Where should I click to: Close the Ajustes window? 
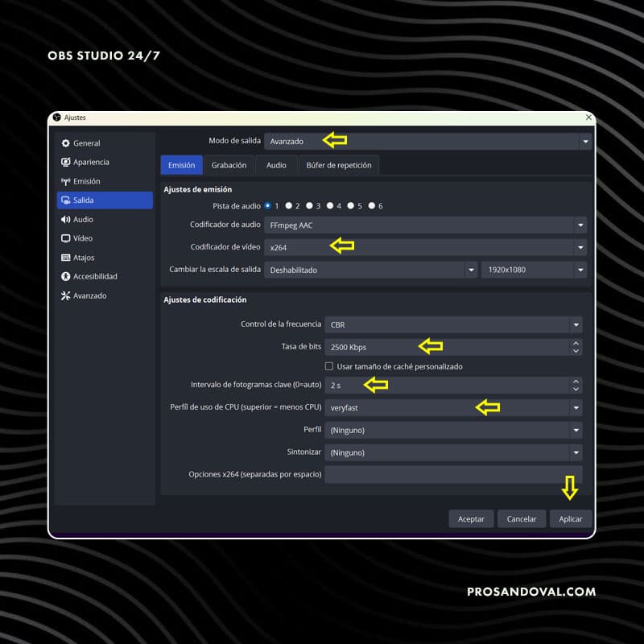coord(588,118)
